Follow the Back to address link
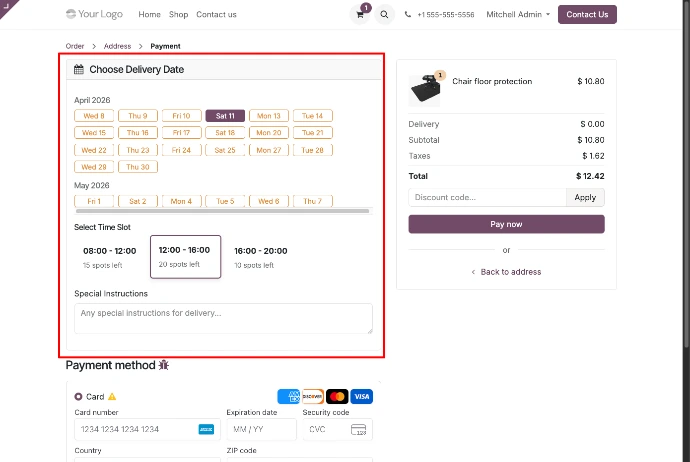690x462 pixels. (506, 272)
